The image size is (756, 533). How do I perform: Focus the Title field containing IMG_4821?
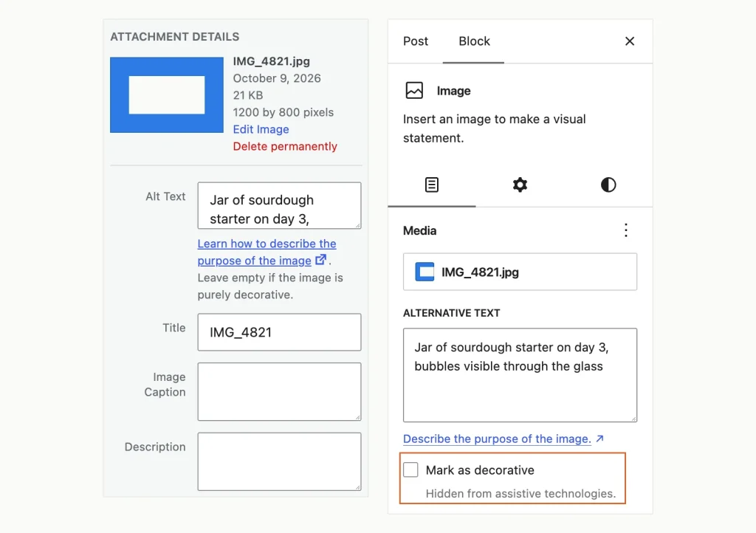click(x=279, y=332)
